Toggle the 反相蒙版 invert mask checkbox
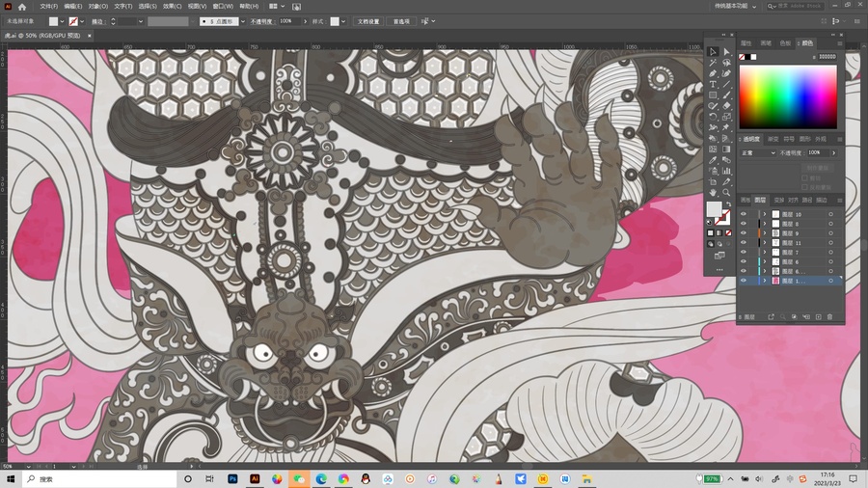This screenshot has height=488, width=868. [805, 187]
